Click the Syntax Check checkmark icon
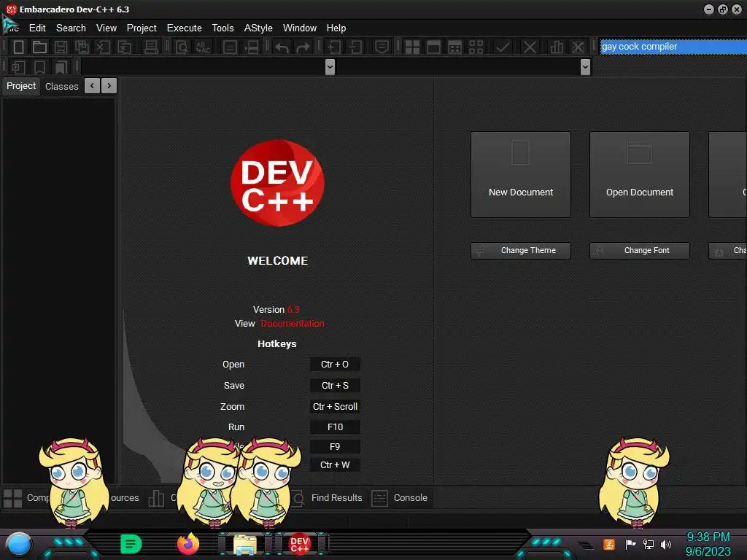The height and width of the screenshot is (560, 747). click(503, 47)
